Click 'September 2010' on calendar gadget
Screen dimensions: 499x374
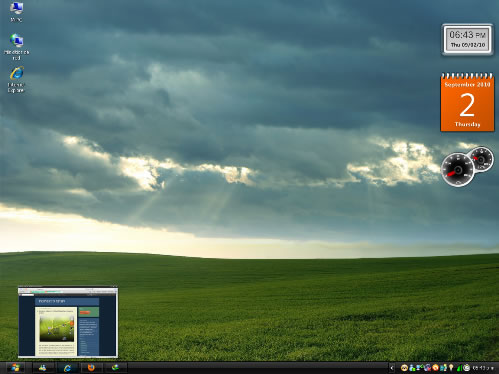coord(467,85)
